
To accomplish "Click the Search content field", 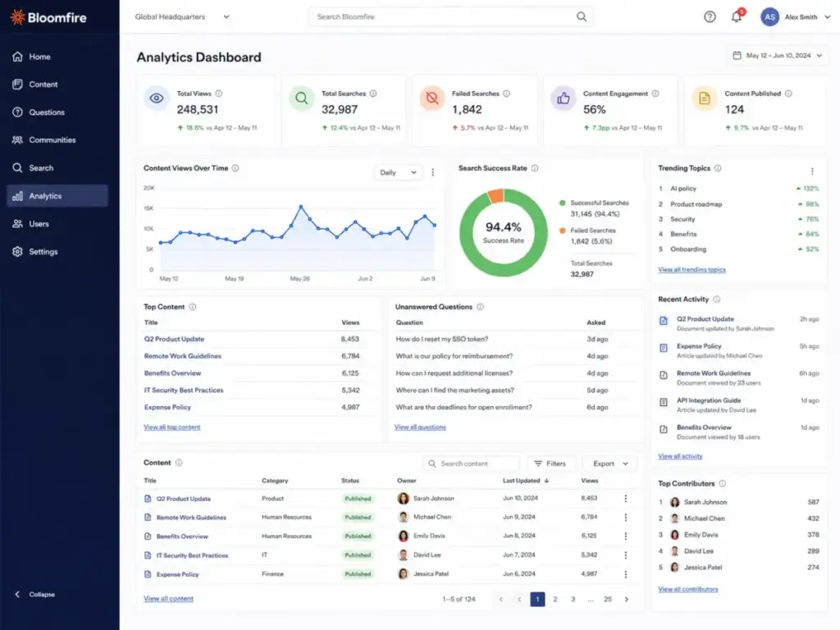I will [x=471, y=464].
